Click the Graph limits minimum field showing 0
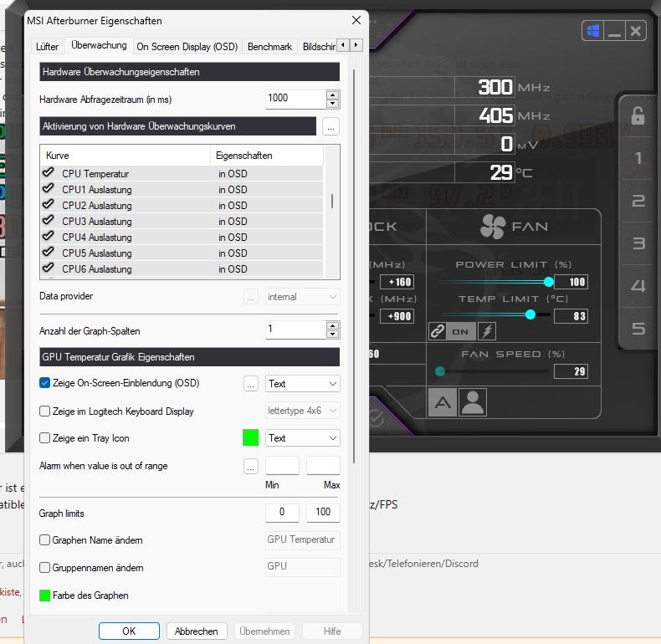This screenshot has height=644, width=661. point(282,512)
